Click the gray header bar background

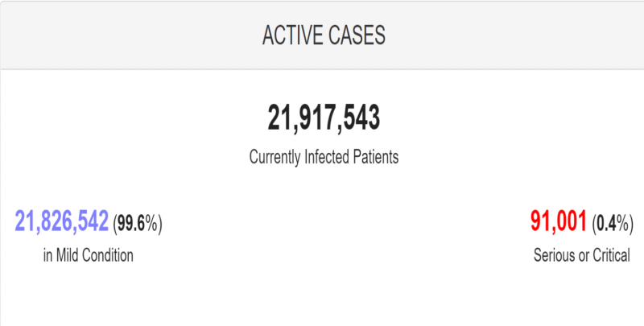click(x=123, y=35)
